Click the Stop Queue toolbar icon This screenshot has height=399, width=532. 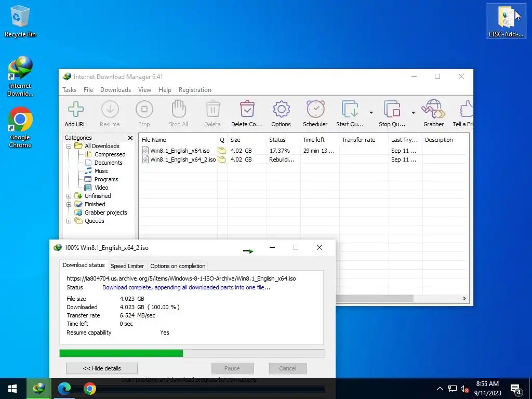(392, 109)
